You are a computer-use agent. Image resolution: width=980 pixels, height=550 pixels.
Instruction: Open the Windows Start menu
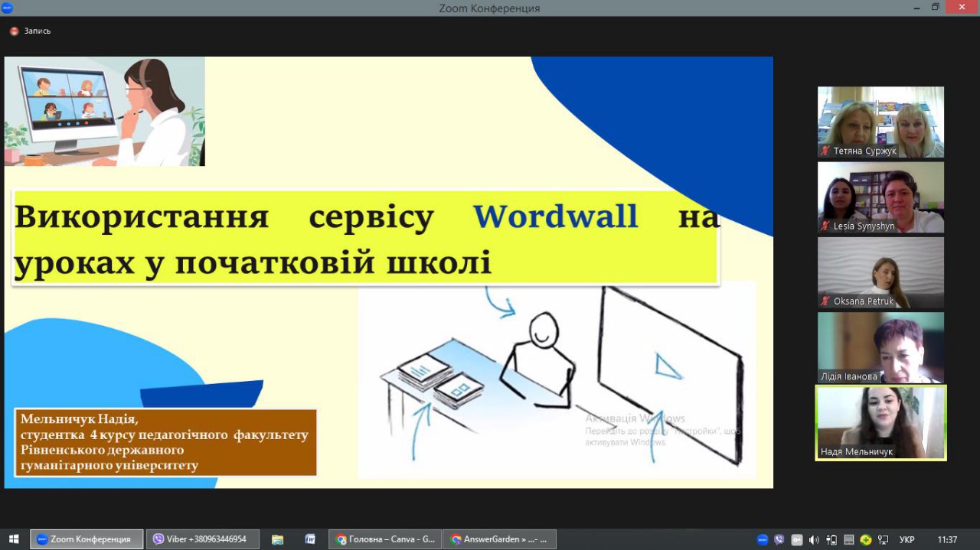click(x=14, y=539)
